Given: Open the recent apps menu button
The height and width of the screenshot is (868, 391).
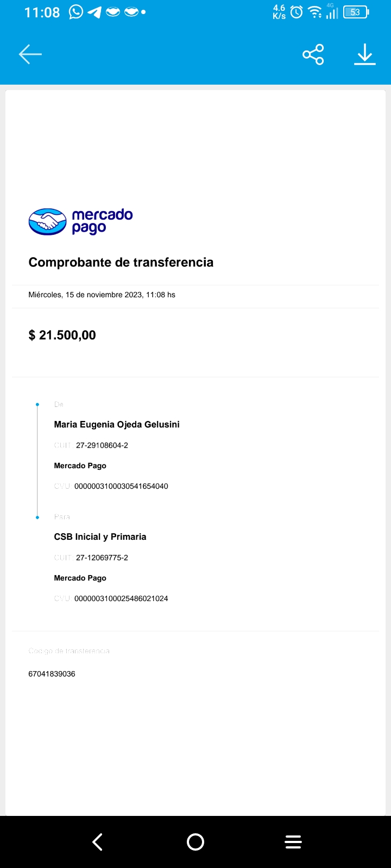Looking at the screenshot, I should pyautogui.click(x=293, y=842).
